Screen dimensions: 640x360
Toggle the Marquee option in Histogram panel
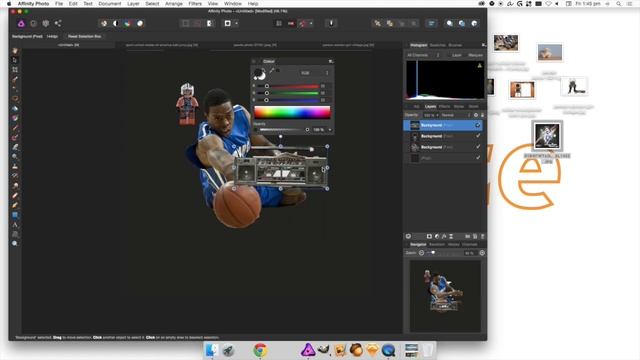tap(475, 55)
